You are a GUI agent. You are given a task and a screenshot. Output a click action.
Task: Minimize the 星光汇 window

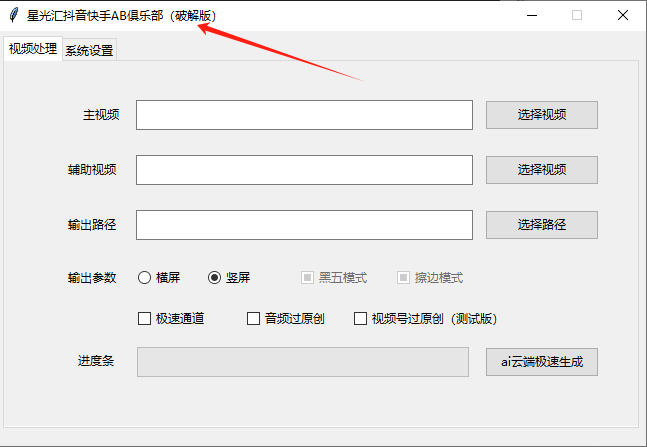(x=532, y=15)
